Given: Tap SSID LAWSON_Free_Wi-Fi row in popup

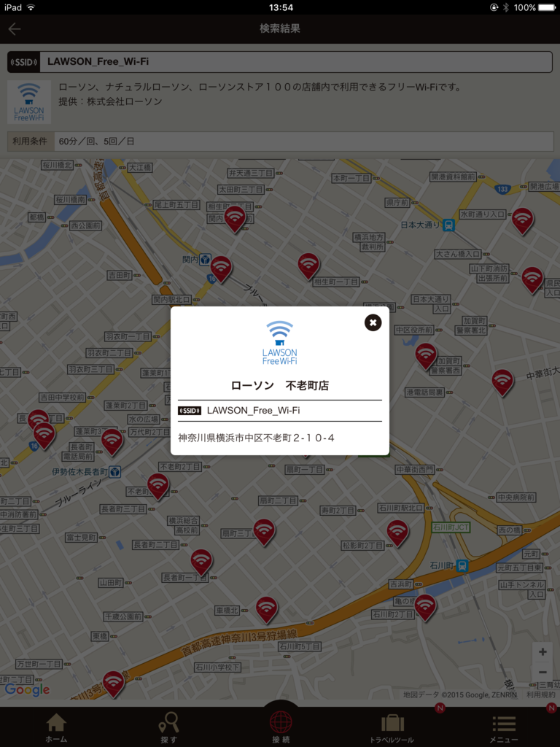Looking at the screenshot, I should [280, 411].
